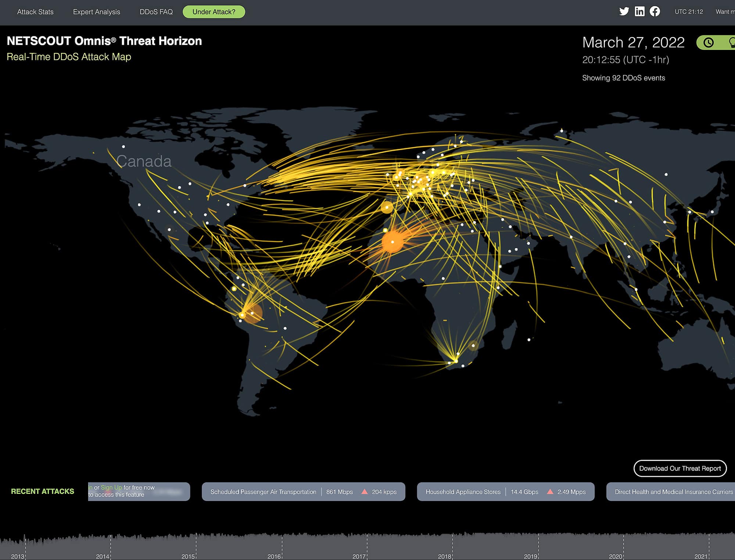Image resolution: width=735 pixels, height=560 pixels.
Task: Jump to 2016 on the timeline
Action: click(274, 556)
